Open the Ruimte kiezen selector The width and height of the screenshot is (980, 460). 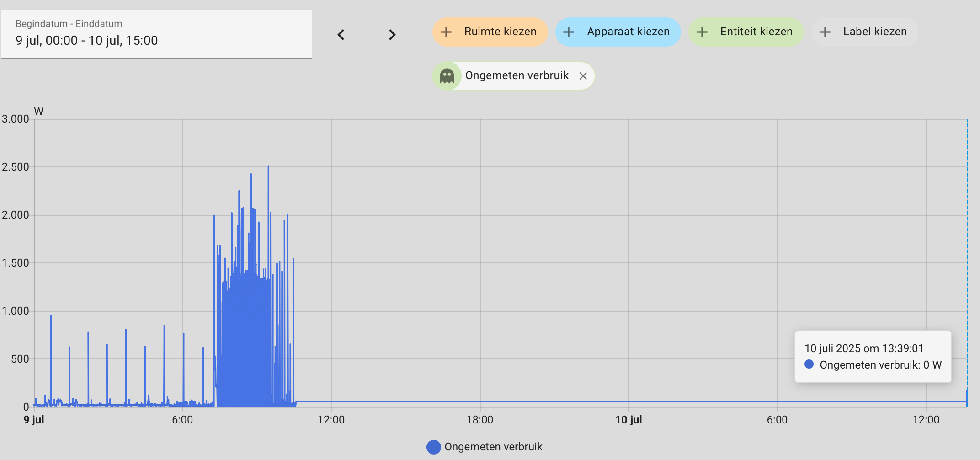[490, 32]
